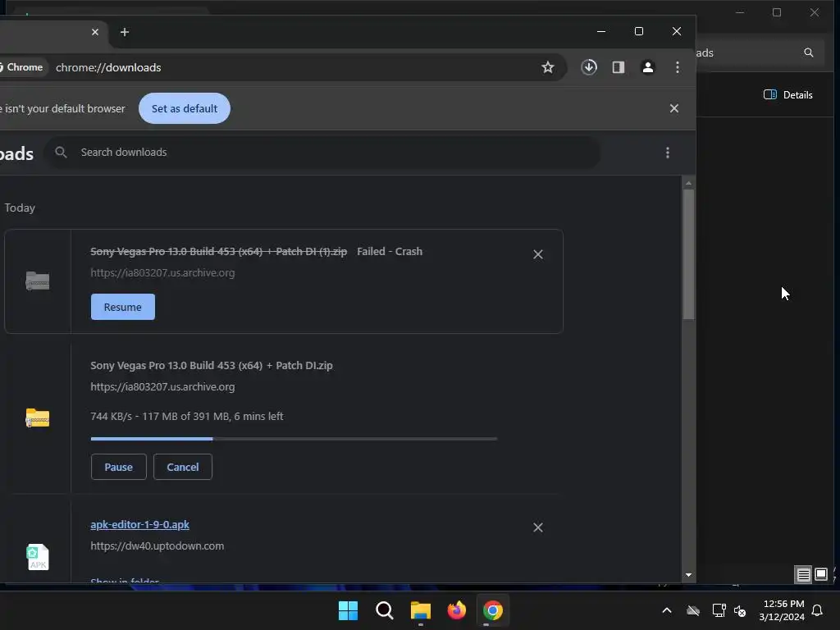Switch File Explorer to details list view icon
This screenshot has height=630, width=840.
click(804, 575)
